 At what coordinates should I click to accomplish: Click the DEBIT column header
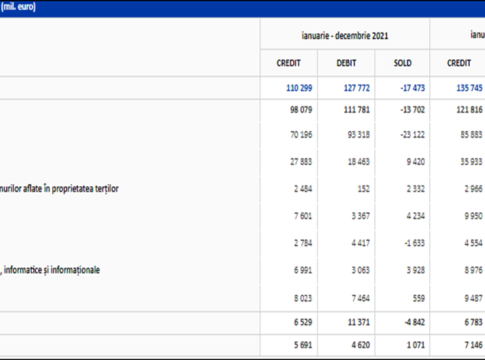346,63
